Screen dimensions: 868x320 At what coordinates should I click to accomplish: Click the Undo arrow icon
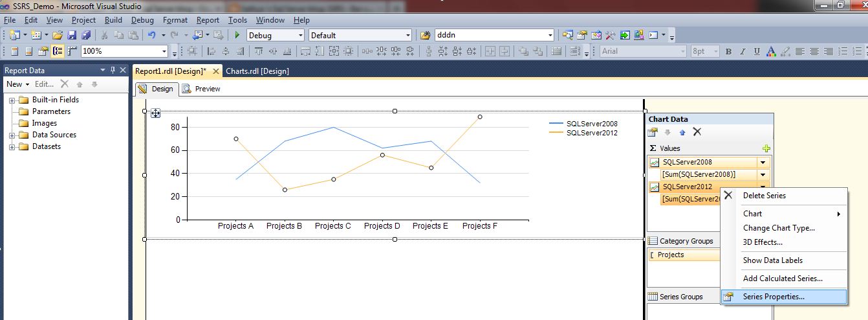point(151,35)
